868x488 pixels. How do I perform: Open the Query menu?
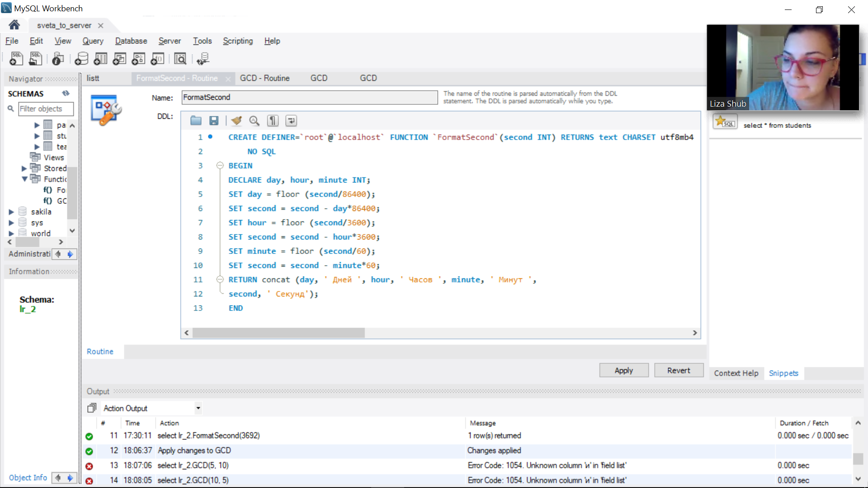(x=93, y=41)
